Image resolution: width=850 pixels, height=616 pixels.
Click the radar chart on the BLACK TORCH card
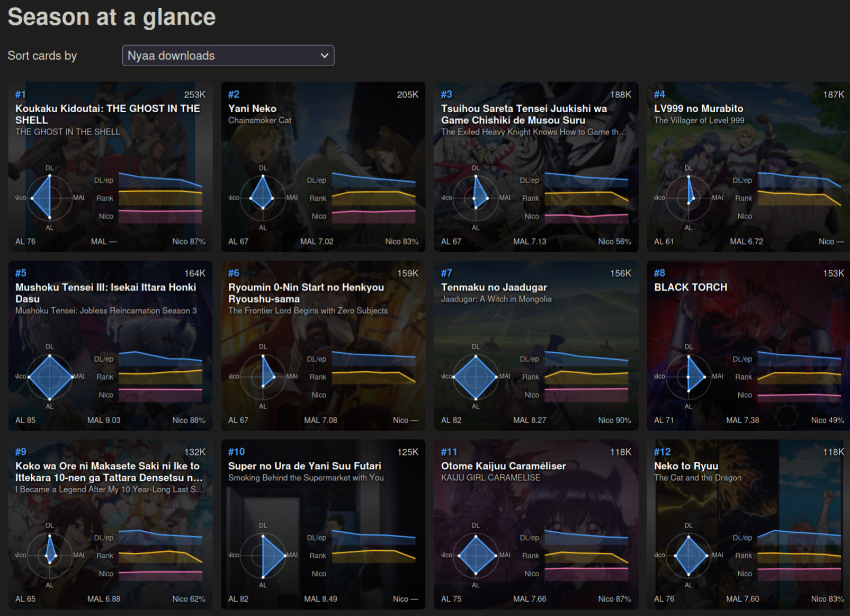point(688,377)
